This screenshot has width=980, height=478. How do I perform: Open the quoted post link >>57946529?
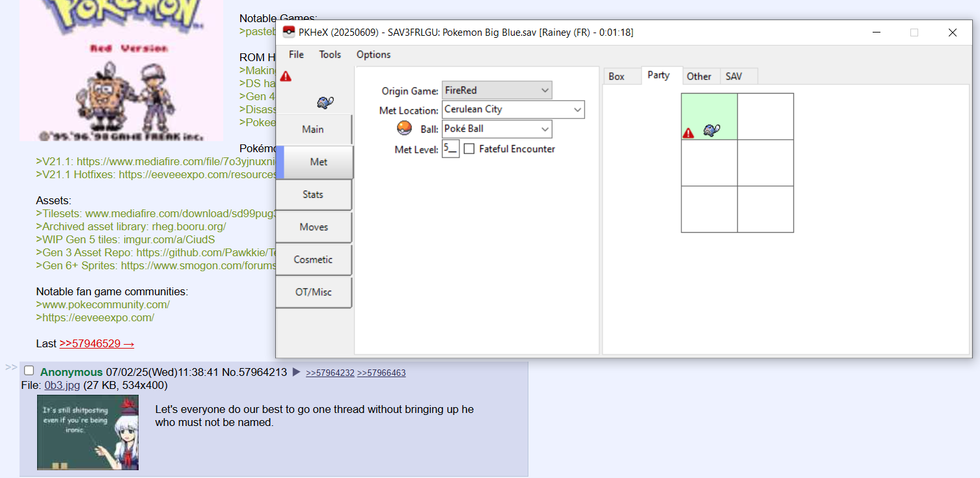click(x=97, y=343)
